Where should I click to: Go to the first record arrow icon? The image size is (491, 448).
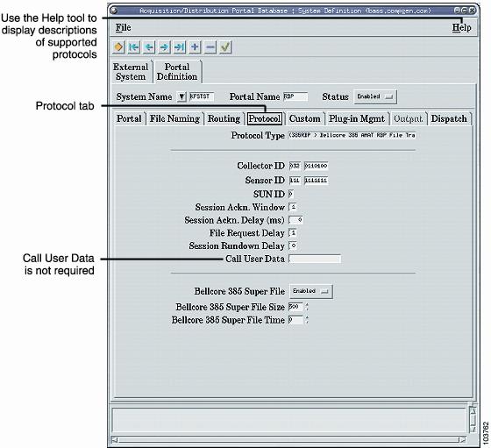tap(134, 47)
